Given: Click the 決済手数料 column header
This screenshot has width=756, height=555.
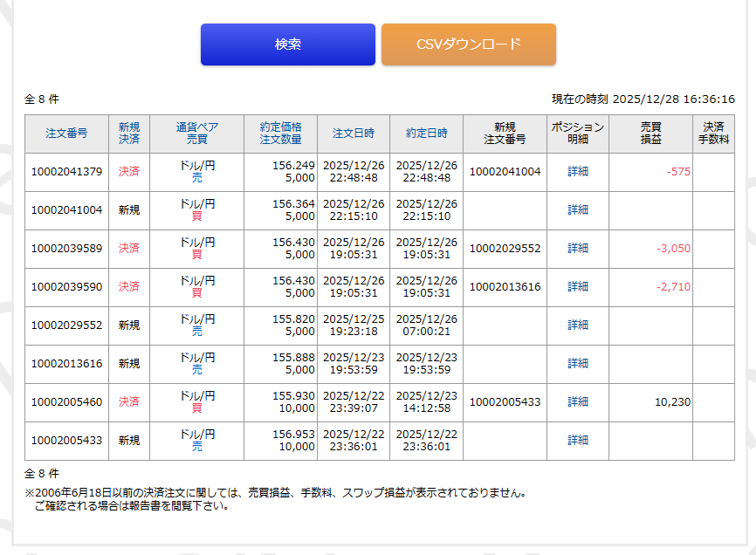Looking at the screenshot, I should (713, 134).
